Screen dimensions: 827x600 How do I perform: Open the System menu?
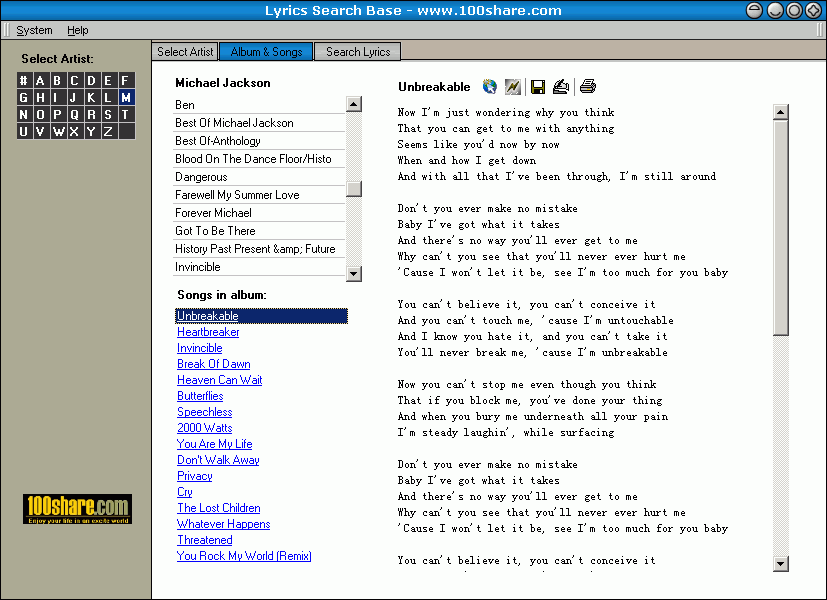33,30
